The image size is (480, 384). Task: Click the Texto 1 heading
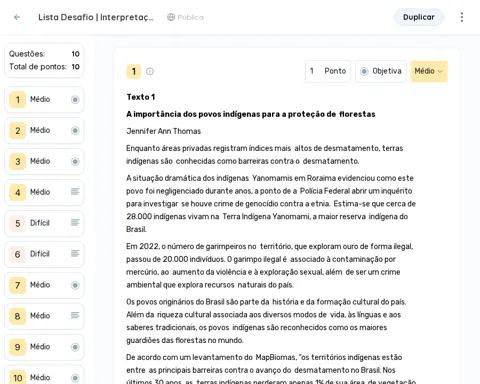(x=141, y=97)
